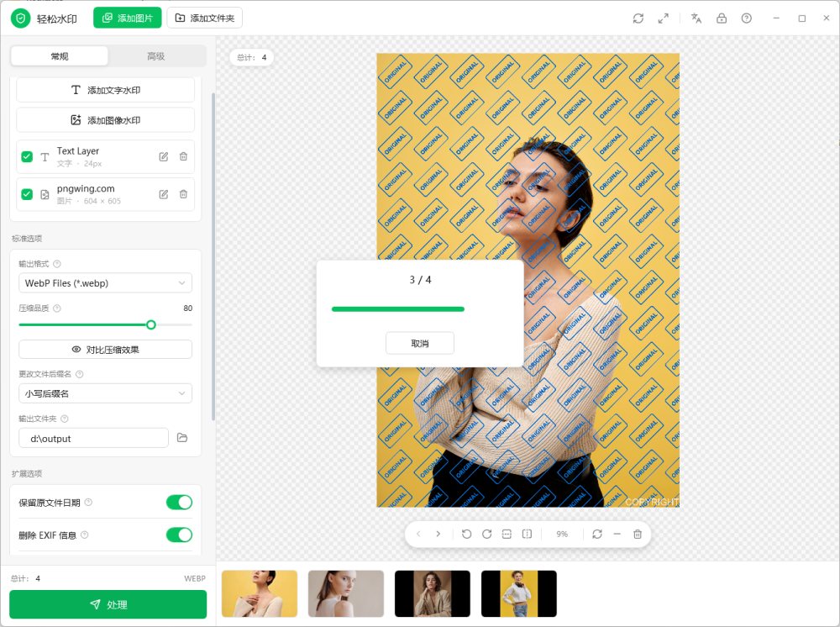Rotate the image clockwise
The width and height of the screenshot is (840, 627).
tap(486, 534)
